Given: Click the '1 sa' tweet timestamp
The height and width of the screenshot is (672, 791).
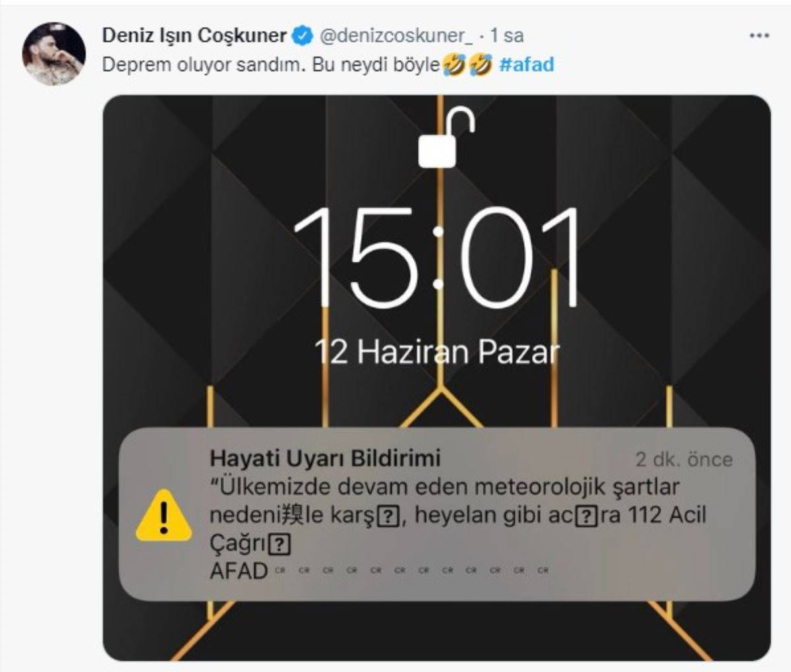Looking at the screenshot, I should pyautogui.click(x=506, y=36).
